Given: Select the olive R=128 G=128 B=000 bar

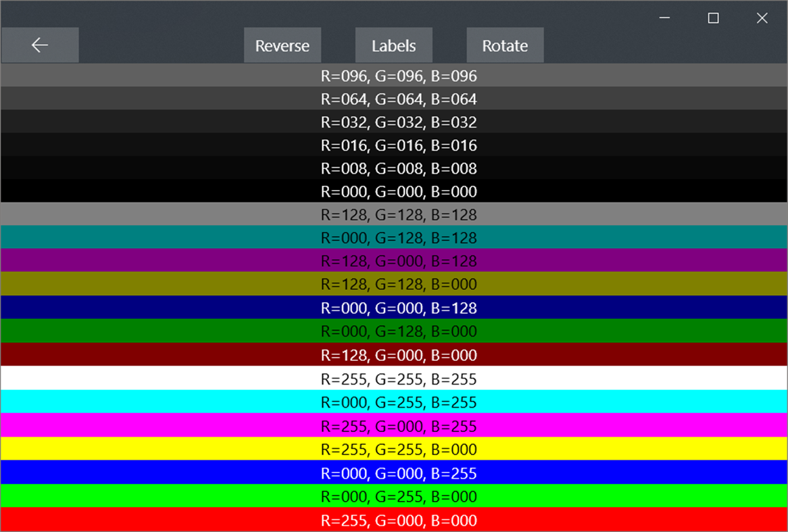Looking at the screenshot, I should pos(394,285).
